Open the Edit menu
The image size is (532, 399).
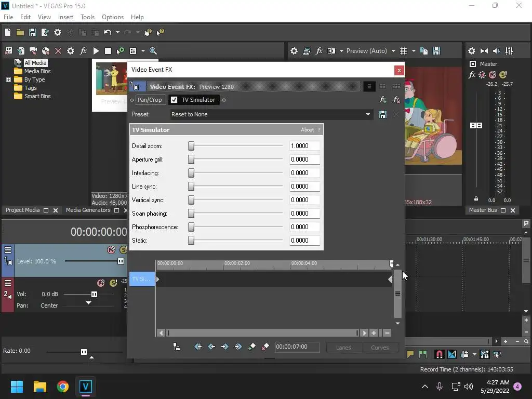pyautogui.click(x=25, y=17)
